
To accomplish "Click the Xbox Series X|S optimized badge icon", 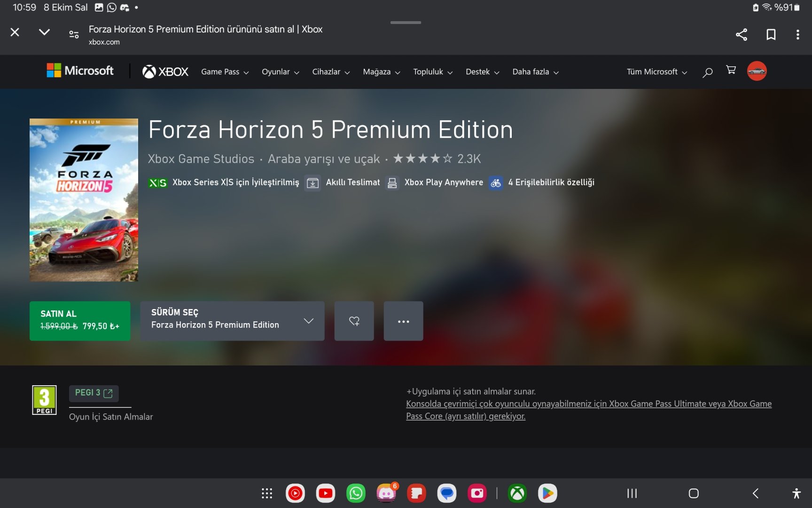I will (158, 183).
